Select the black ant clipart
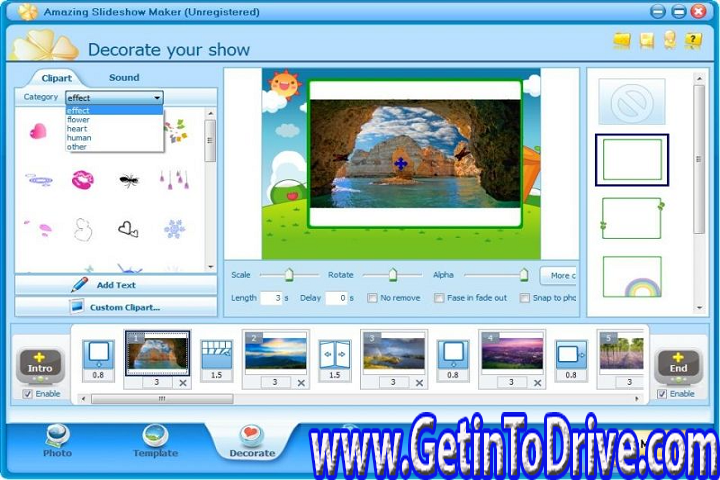Screen dimensions: 720x480 click(x=129, y=180)
